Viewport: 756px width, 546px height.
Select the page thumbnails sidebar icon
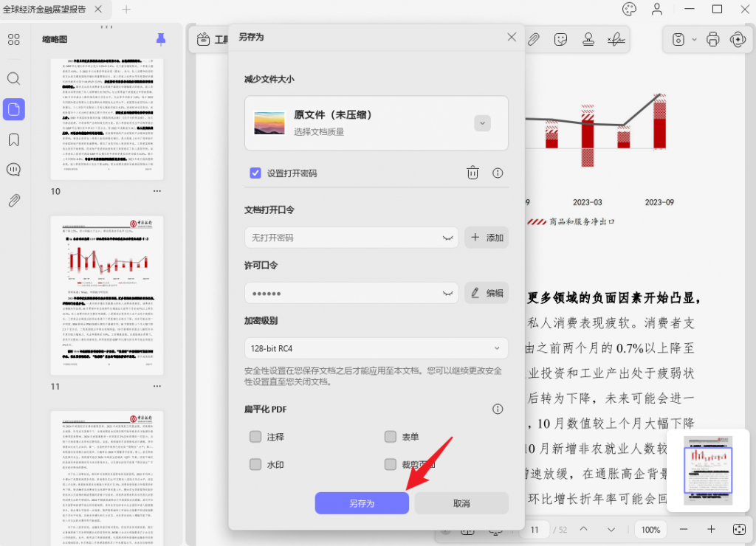point(14,109)
